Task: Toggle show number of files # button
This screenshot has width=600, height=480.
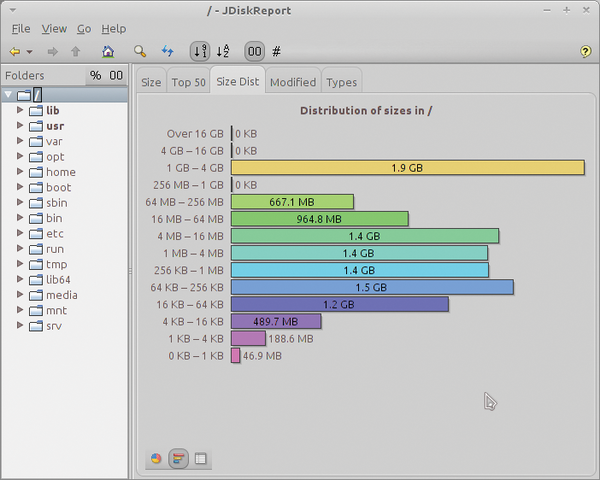Action: pyautogui.click(x=276, y=51)
